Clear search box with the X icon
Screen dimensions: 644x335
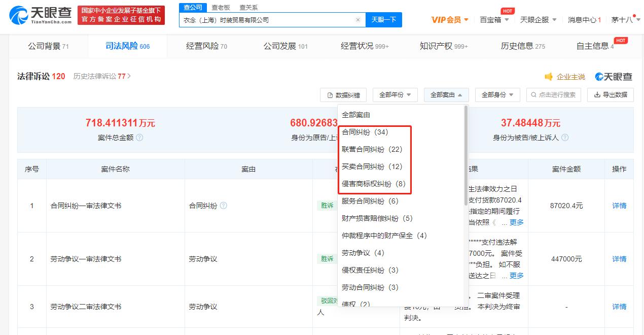pos(358,19)
